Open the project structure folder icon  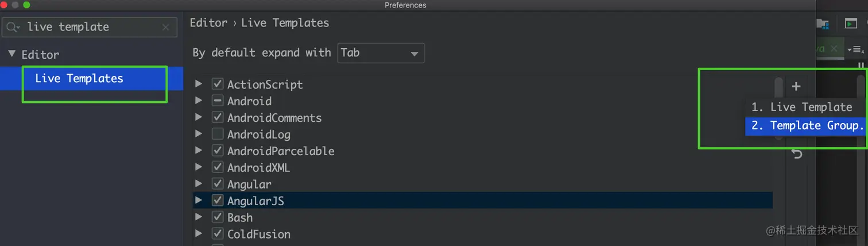822,24
